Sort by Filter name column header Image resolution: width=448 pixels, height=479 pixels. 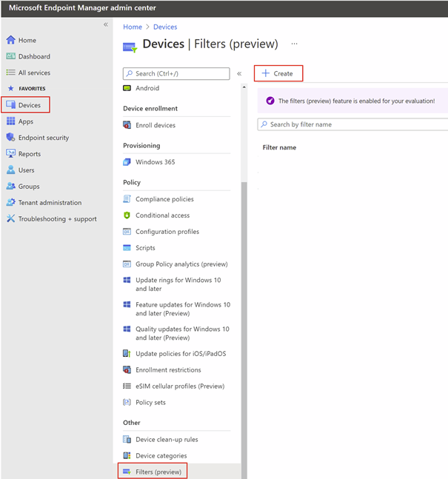point(279,147)
